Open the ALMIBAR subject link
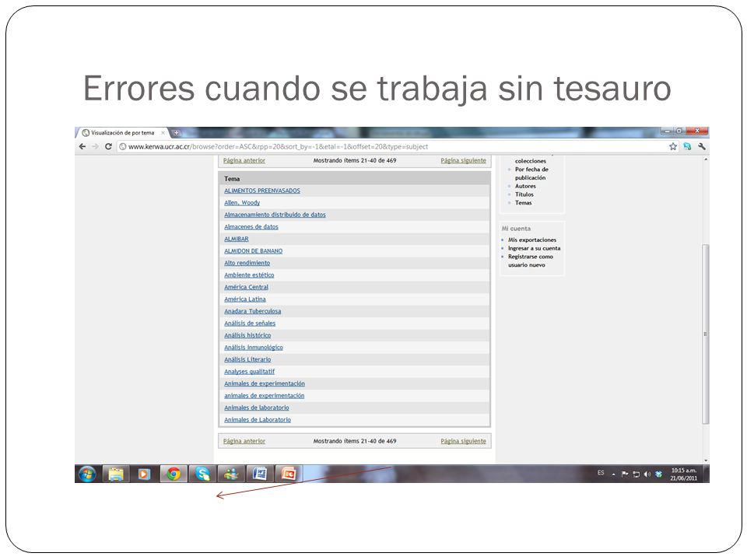The image size is (747, 560). 237,239
